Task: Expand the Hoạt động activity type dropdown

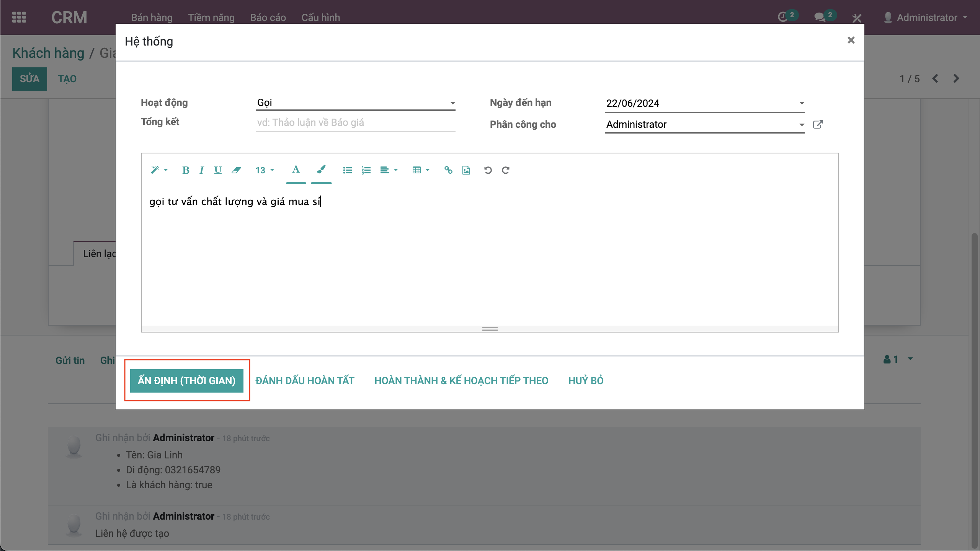Action: pyautogui.click(x=452, y=103)
